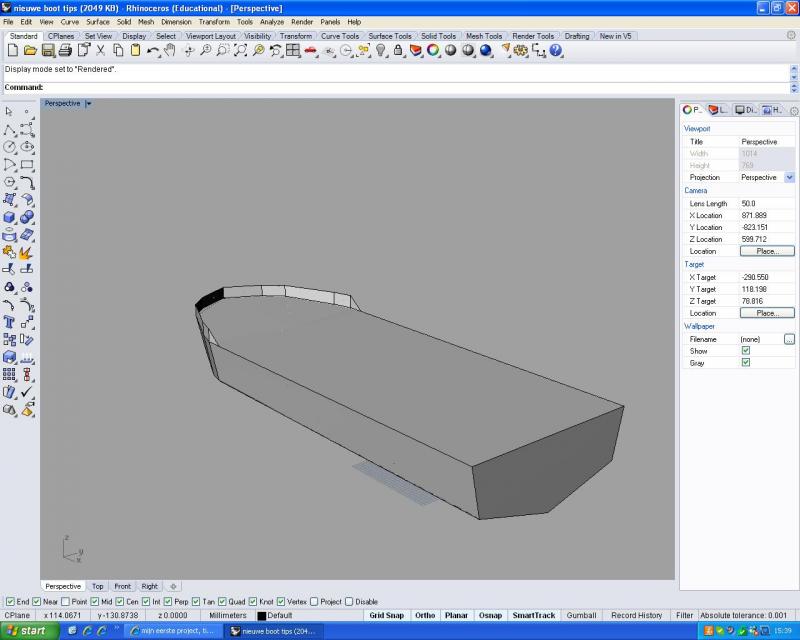Click the light bulb Hide/Show icon
800x640 pixels.
(x=381, y=50)
